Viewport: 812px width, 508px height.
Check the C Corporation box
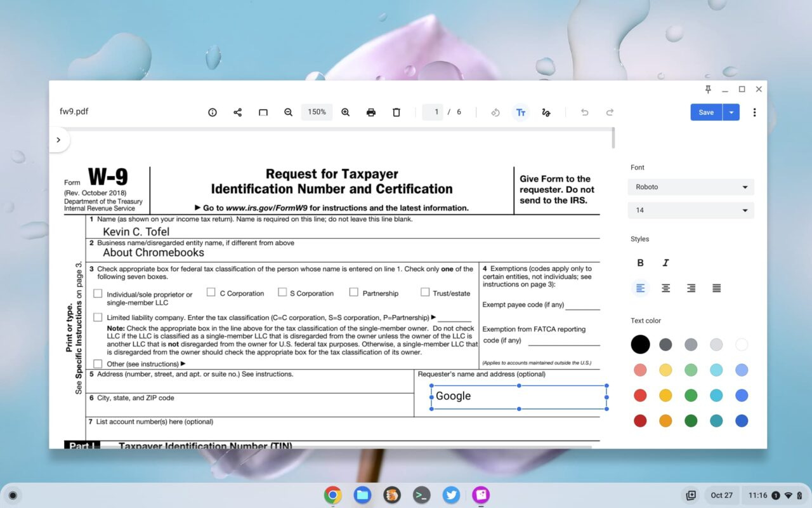[211, 292]
